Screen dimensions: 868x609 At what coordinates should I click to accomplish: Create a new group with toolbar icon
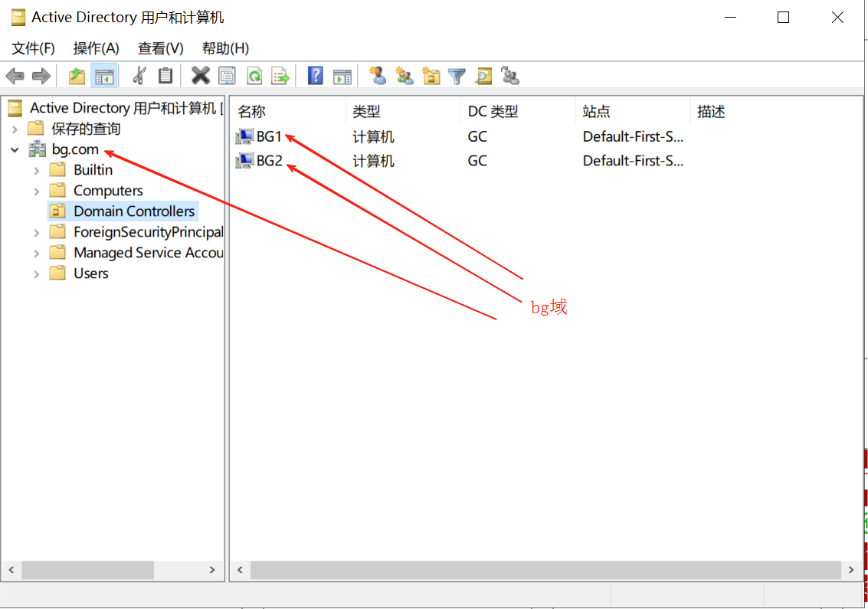(404, 75)
